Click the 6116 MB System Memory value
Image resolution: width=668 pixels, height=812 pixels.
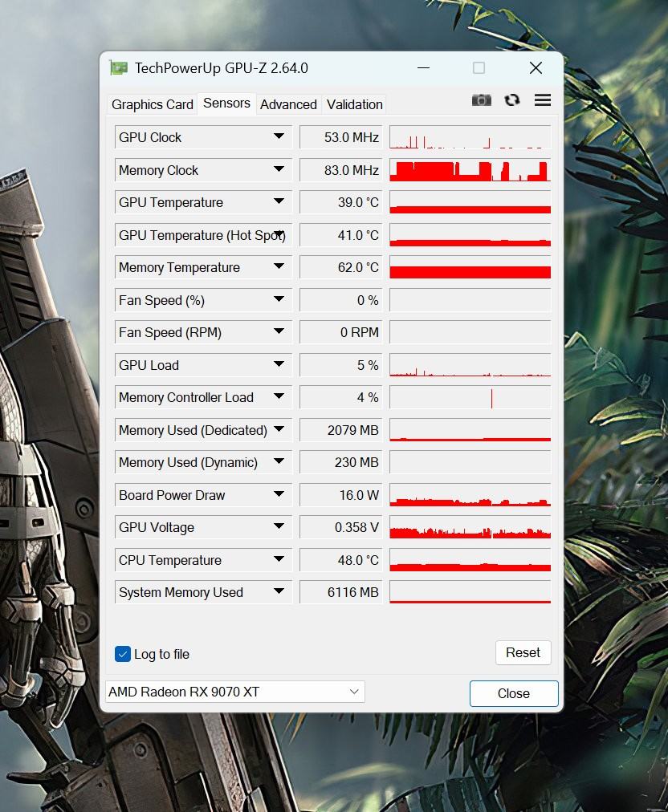click(x=341, y=592)
